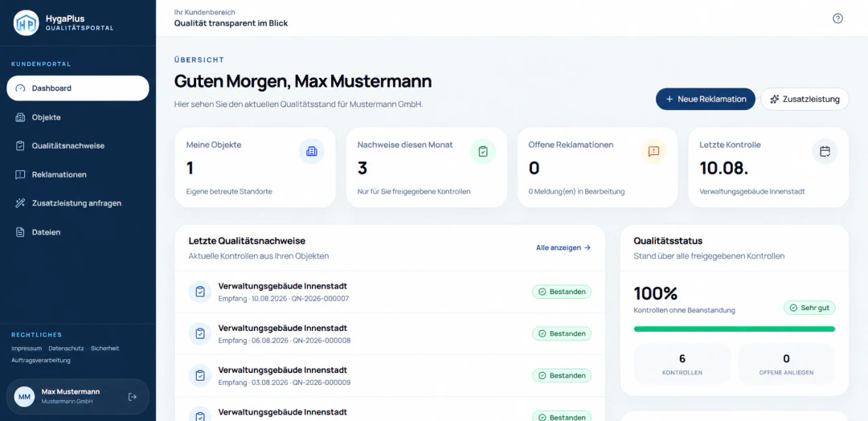This screenshot has width=868, height=421.
Task: Open Dateien in the sidebar
Action: tap(78, 232)
